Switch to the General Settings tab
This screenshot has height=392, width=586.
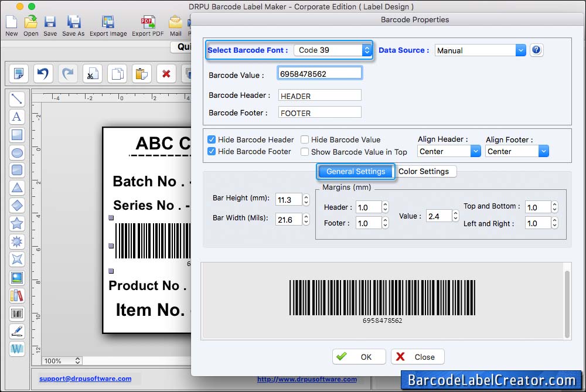[x=356, y=171]
